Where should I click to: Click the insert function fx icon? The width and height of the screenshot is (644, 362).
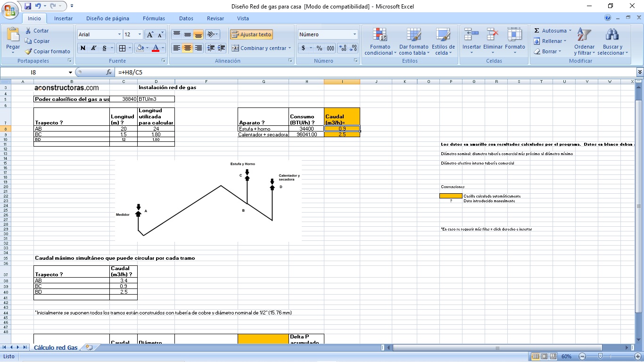click(x=109, y=72)
